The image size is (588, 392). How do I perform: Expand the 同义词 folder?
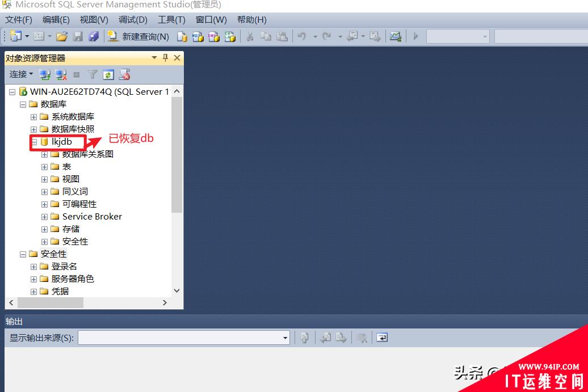(45, 192)
